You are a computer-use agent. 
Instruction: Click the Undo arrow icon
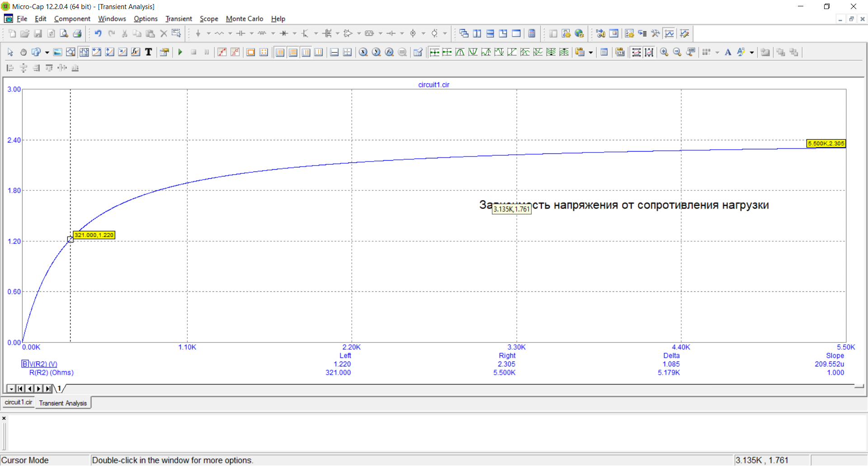point(98,33)
